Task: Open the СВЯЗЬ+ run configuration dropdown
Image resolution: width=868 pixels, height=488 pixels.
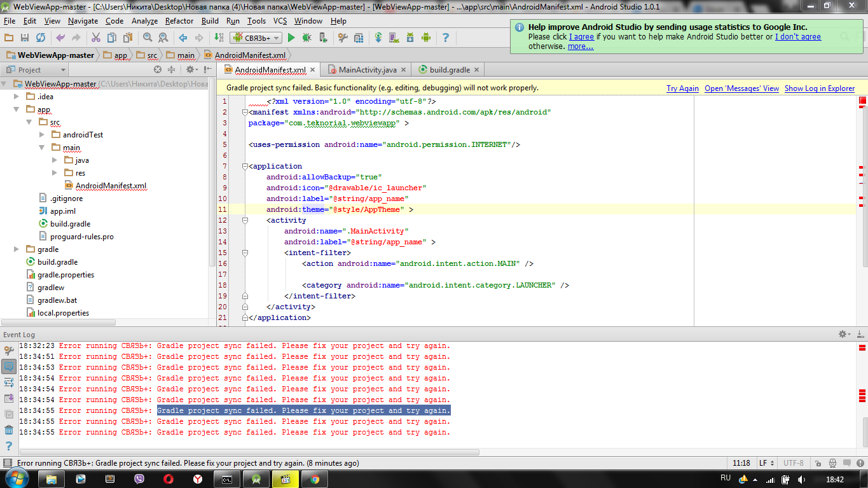Action: point(256,38)
